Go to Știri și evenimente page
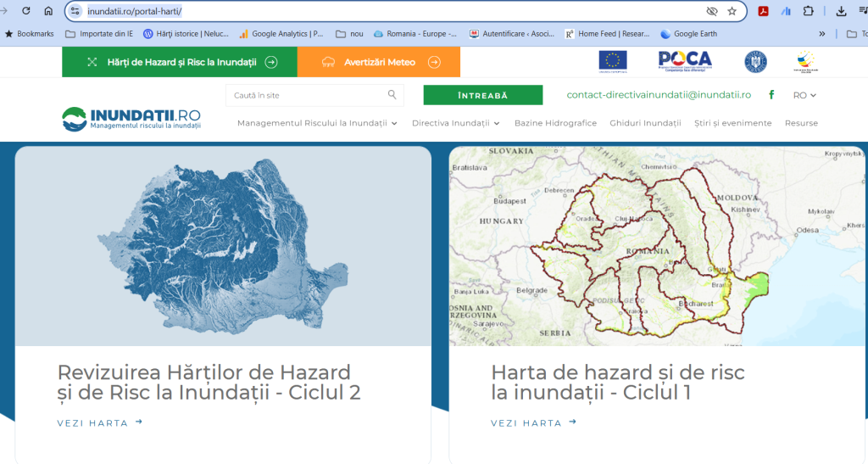 [x=732, y=123]
